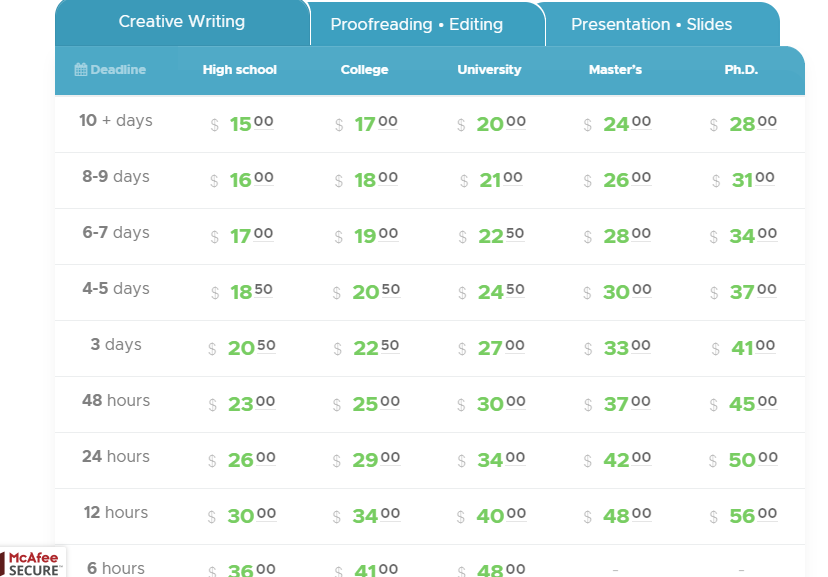Click the 8-9 days deadline row label

point(116,176)
